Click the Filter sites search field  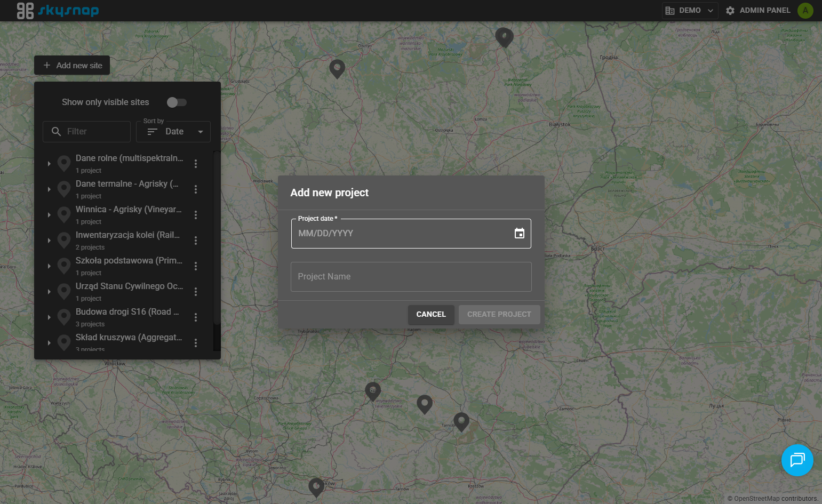(86, 132)
